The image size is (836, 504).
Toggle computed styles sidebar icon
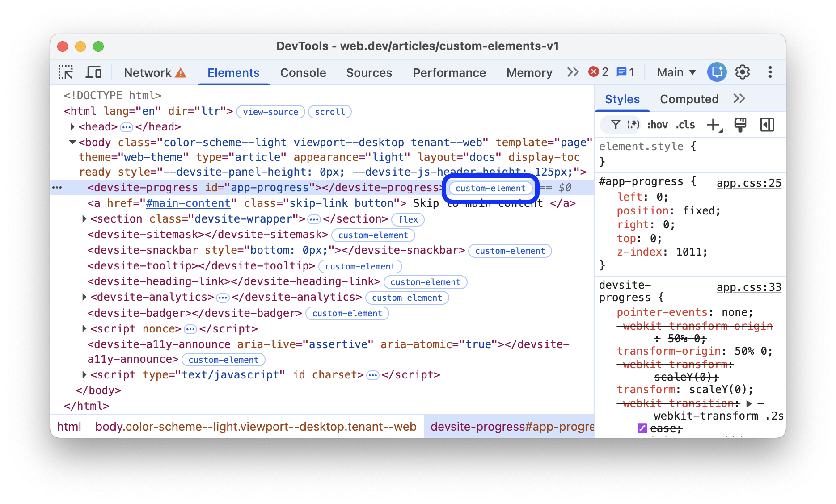coord(767,125)
